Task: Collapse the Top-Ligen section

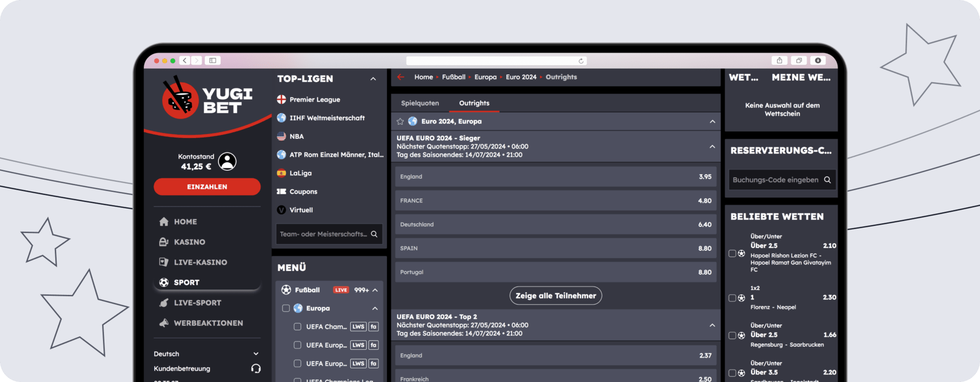Action: (373, 79)
